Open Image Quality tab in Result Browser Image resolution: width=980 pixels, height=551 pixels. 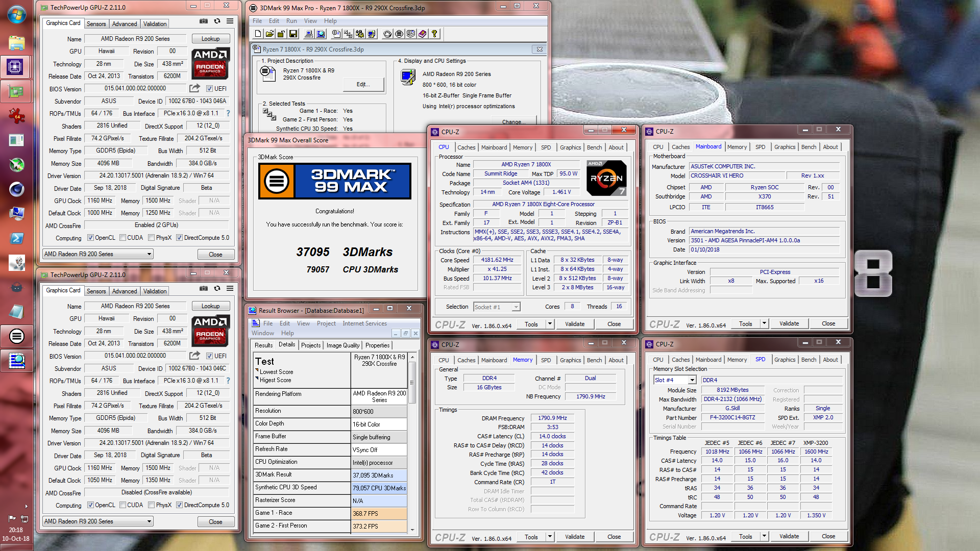pyautogui.click(x=343, y=345)
